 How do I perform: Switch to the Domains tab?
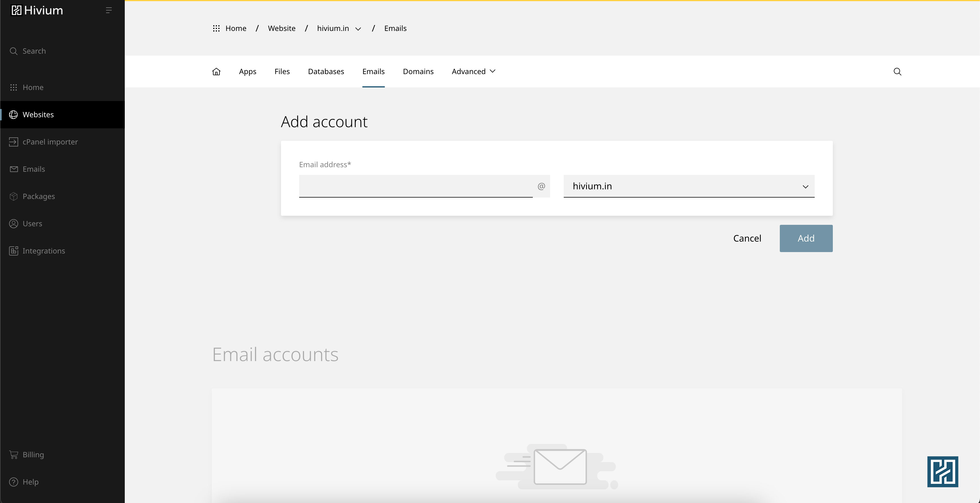pyautogui.click(x=418, y=72)
